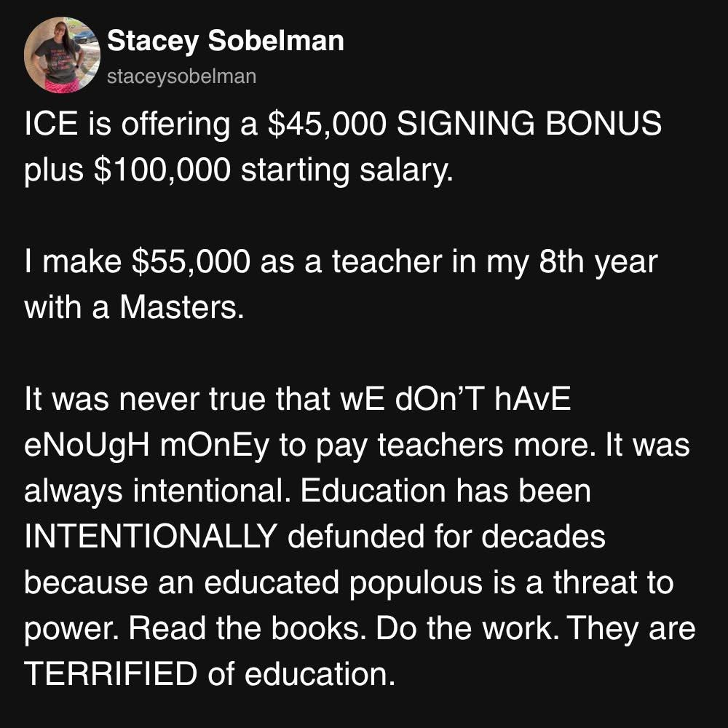
Task: Click the word ICE starting the post
Action: [49, 124]
